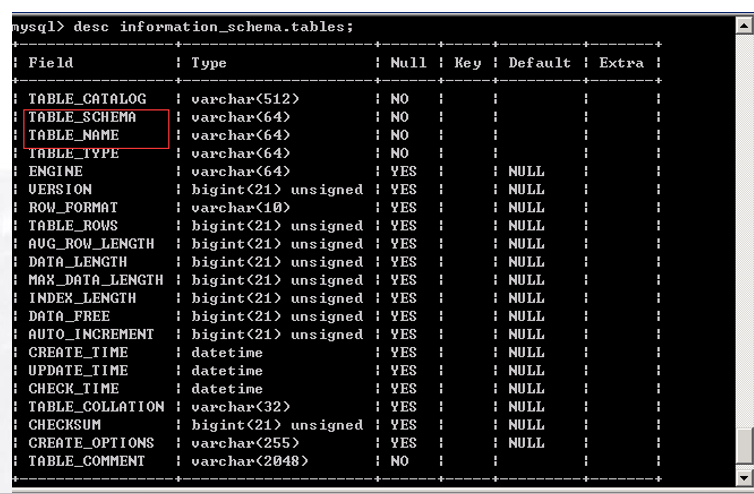Screen dimensions: 754x494
Task: Select the TABLE_ROWS field name
Action: (x=73, y=226)
